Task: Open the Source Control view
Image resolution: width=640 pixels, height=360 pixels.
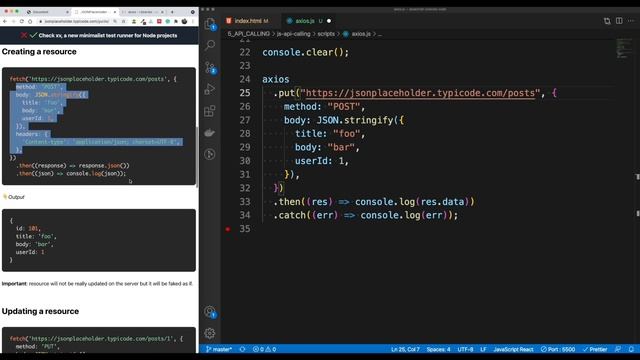Action: coord(210,67)
